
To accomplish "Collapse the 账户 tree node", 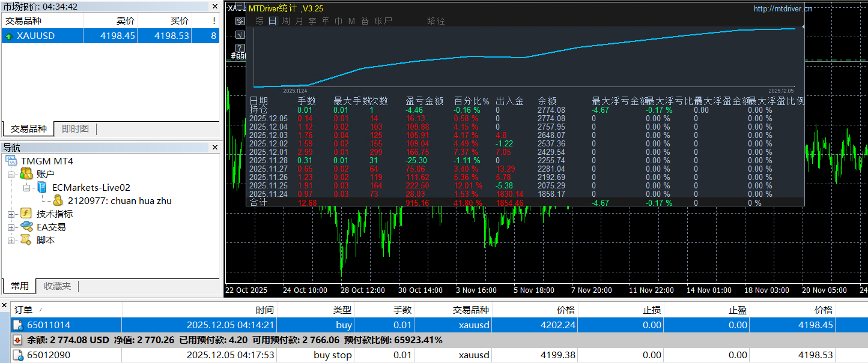I will pyautogui.click(x=11, y=174).
